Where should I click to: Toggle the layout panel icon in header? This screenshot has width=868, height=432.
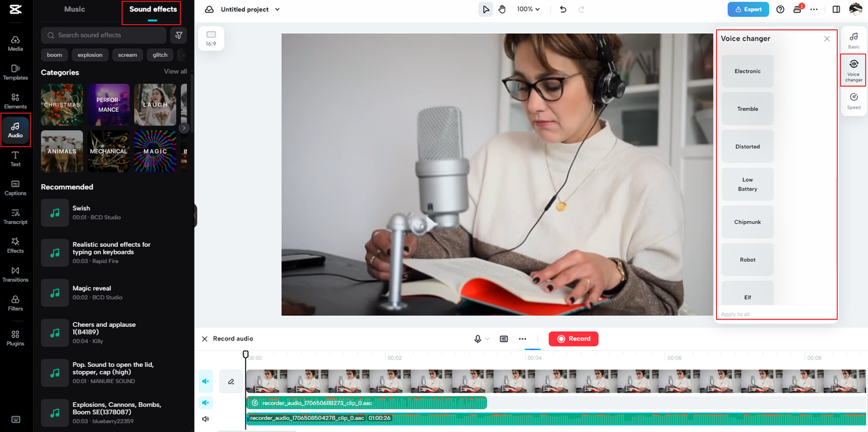click(x=836, y=9)
